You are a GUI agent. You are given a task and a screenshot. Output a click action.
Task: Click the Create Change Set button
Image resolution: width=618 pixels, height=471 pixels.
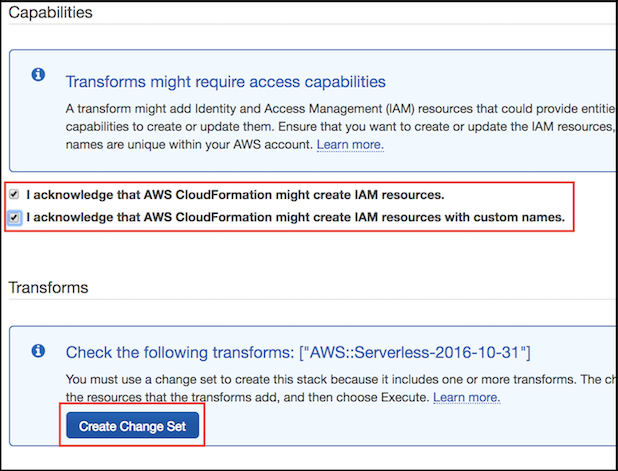tap(132, 425)
